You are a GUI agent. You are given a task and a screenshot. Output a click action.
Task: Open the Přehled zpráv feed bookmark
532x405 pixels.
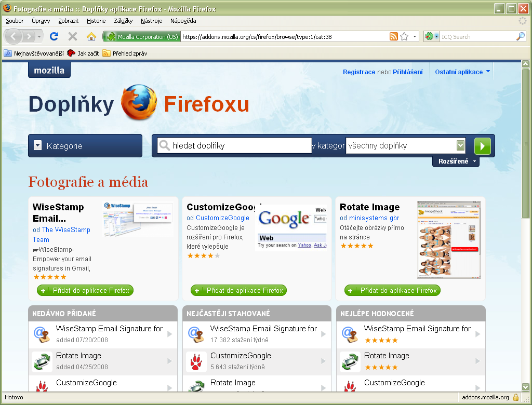pos(125,53)
